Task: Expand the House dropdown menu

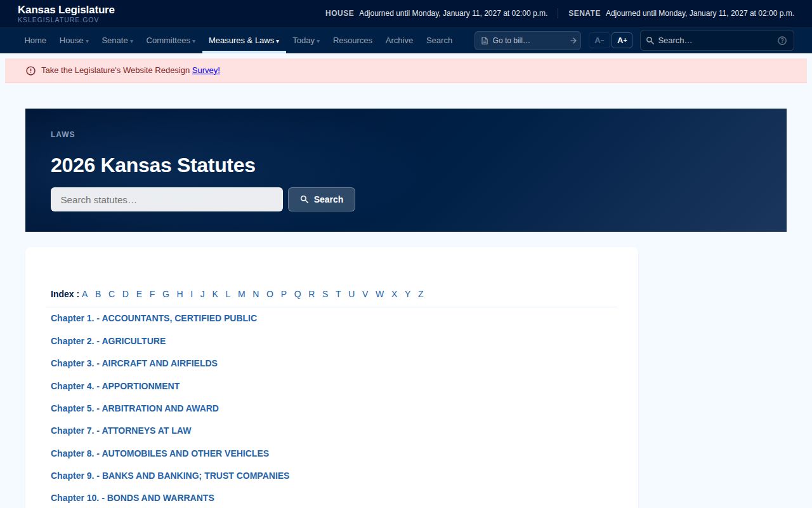Action: tap(74, 41)
